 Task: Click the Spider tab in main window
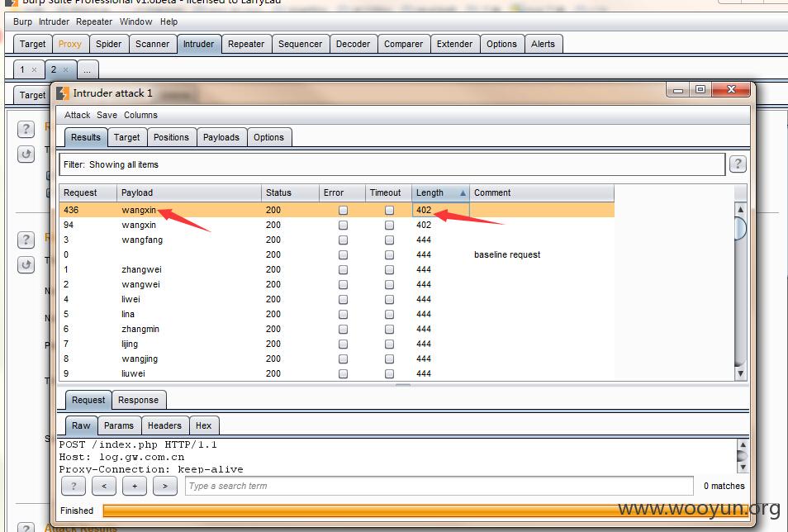108,44
